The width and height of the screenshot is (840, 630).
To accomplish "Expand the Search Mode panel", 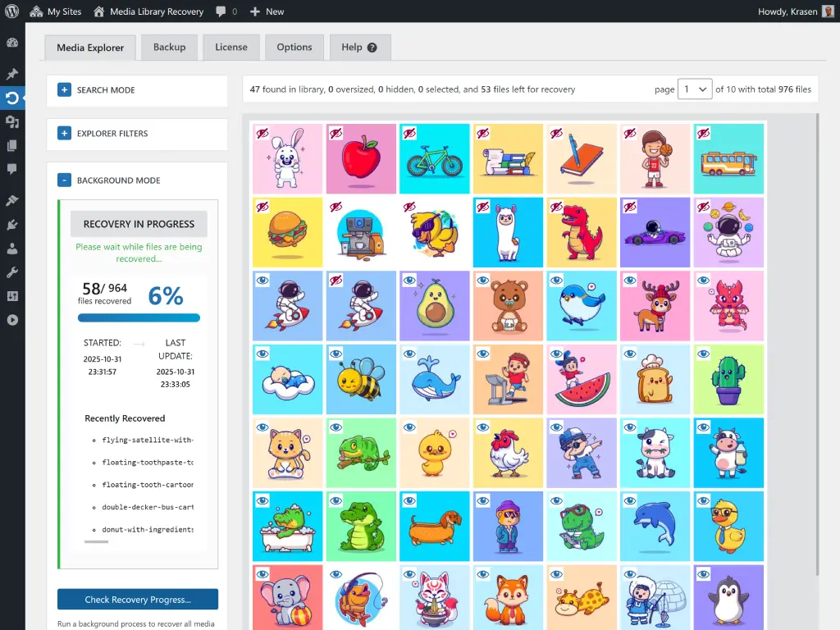I will [65, 90].
